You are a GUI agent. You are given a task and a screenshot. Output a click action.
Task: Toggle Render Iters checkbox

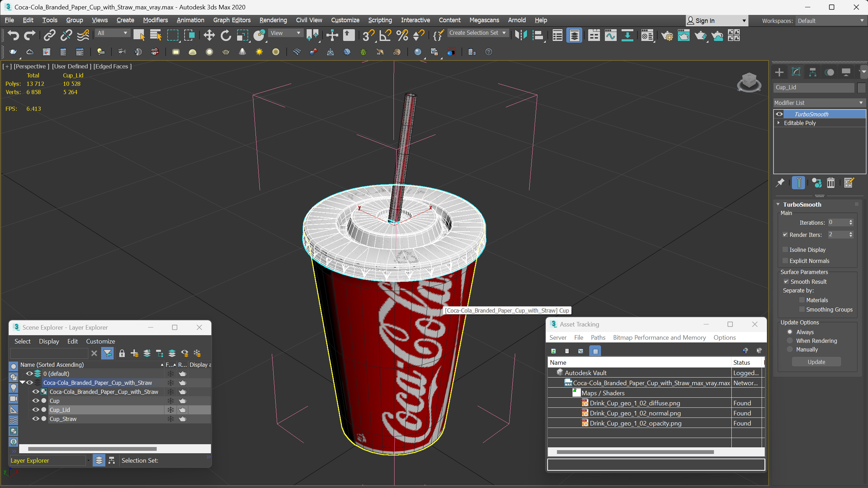(785, 234)
